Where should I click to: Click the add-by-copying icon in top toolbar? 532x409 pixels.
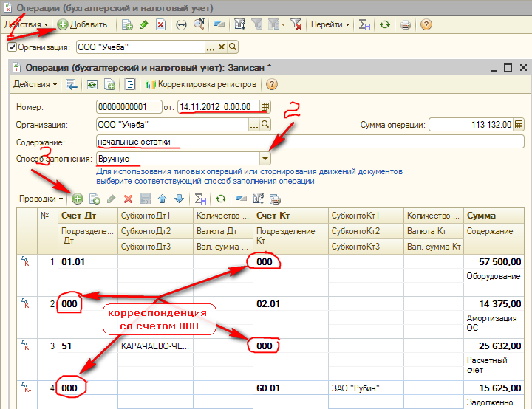(x=127, y=25)
